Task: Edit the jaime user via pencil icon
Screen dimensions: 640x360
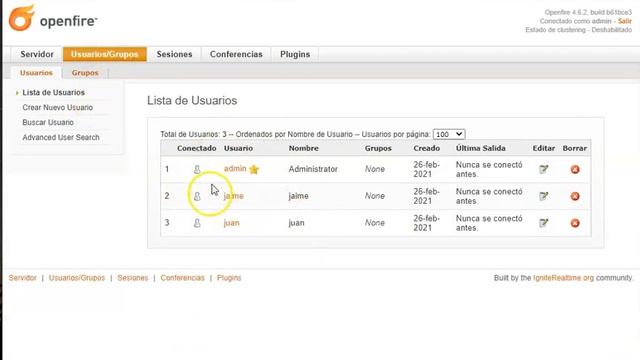Action: (543, 196)
